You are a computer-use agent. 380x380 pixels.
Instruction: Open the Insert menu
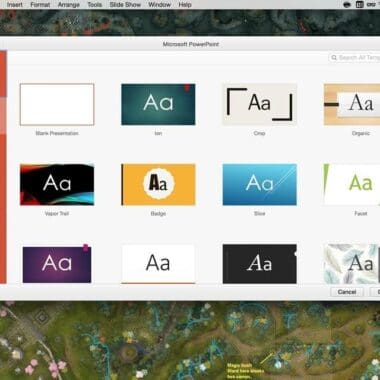point(15,5)
